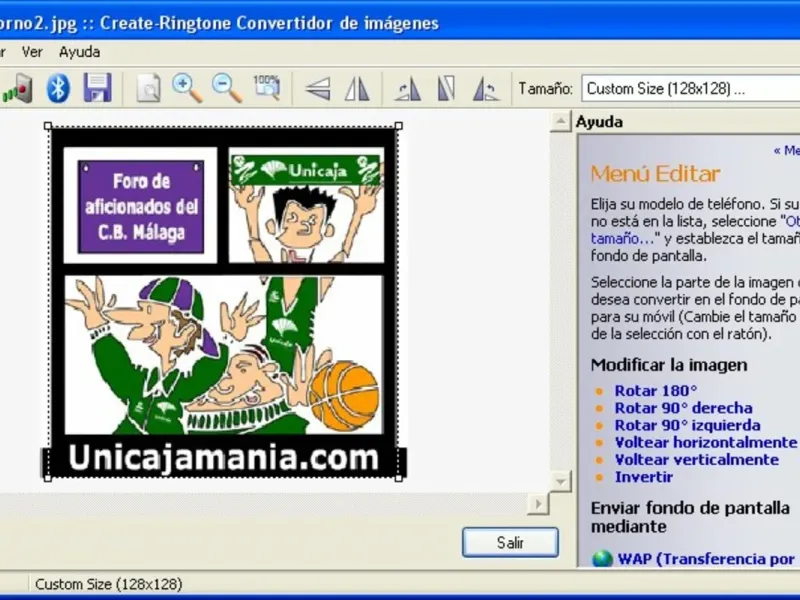
Task: Flip image horizontally toolbar icon
Action: coord(357,89)
